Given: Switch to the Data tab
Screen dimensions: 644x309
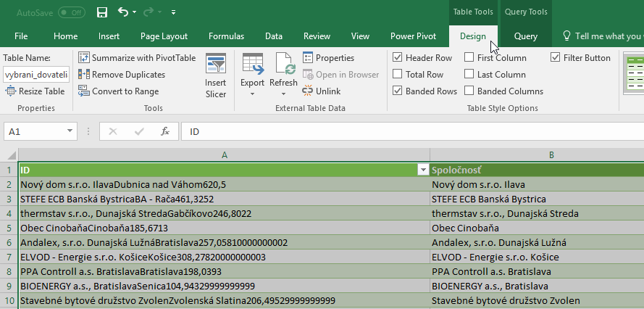Looking at the screenshot, I should click(x=274, y=36).
